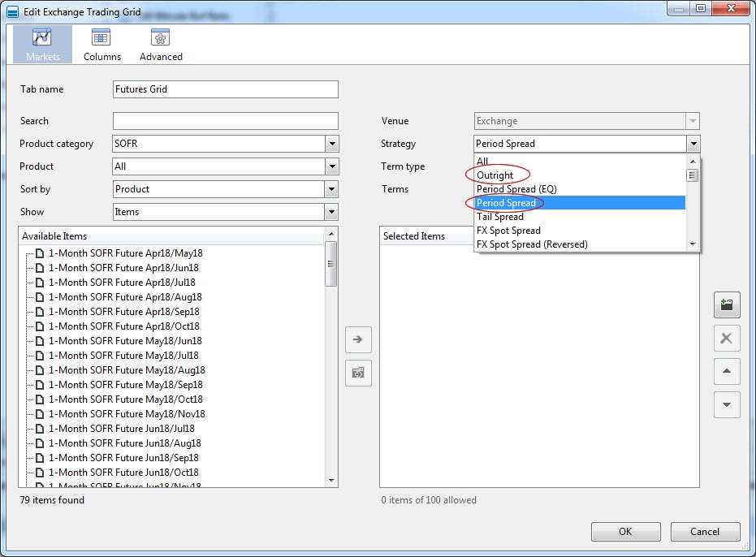Viewport: 756px width, 557px height.
Task: Open the Advanced tab
Action: pos(161,44)
